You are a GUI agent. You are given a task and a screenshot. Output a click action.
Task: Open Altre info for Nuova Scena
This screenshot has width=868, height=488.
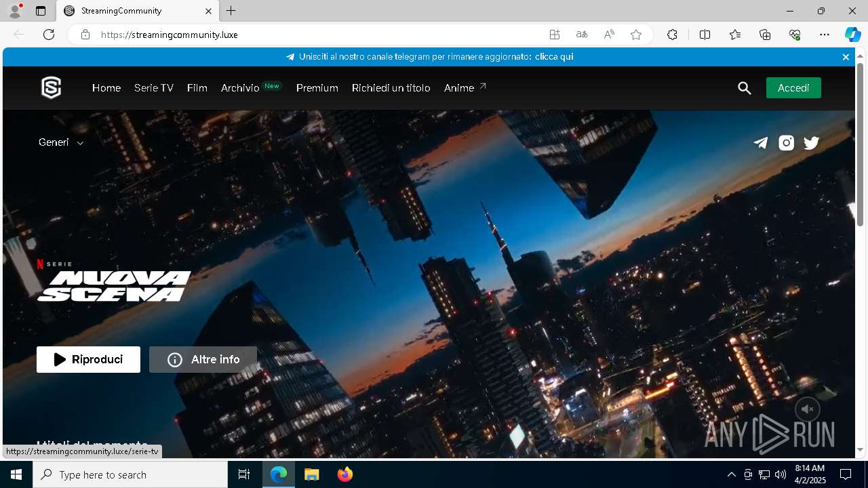click(203, 360)
